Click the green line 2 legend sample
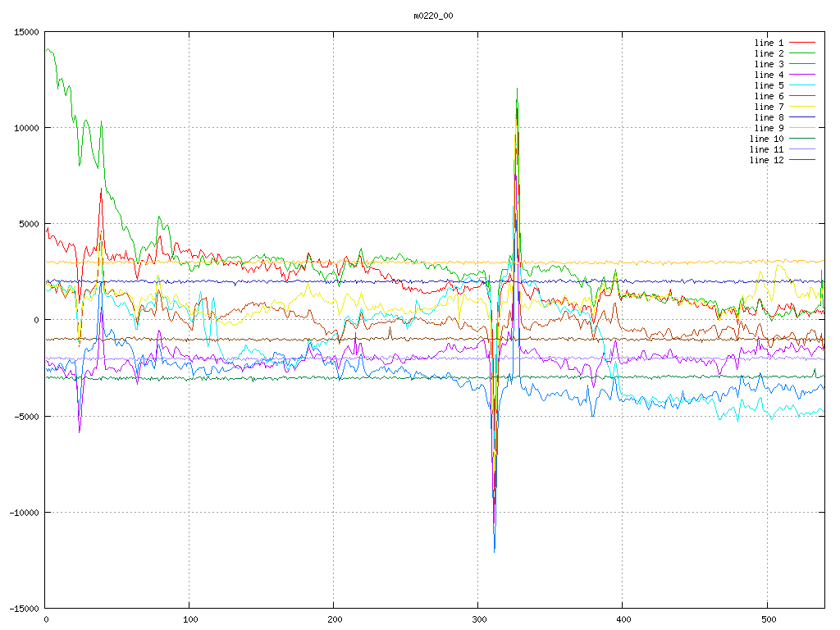840x630 pixels. click(802, 53)
